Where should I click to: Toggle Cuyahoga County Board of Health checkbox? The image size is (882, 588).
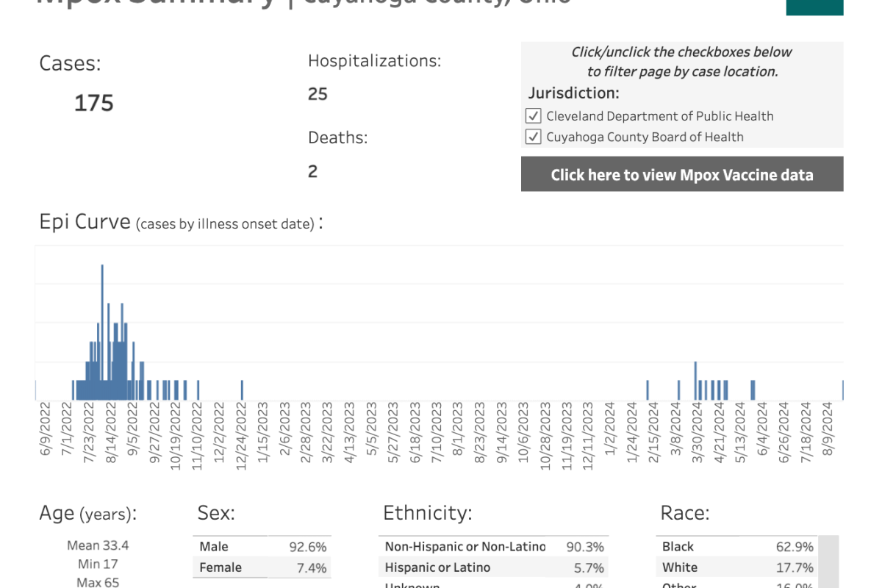(x=533, y=137)
